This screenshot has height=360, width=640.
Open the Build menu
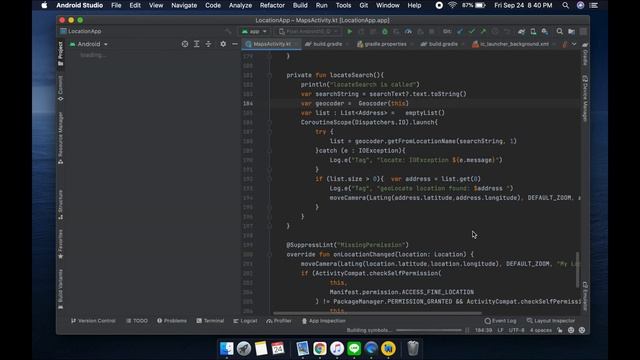coord(300,5)
